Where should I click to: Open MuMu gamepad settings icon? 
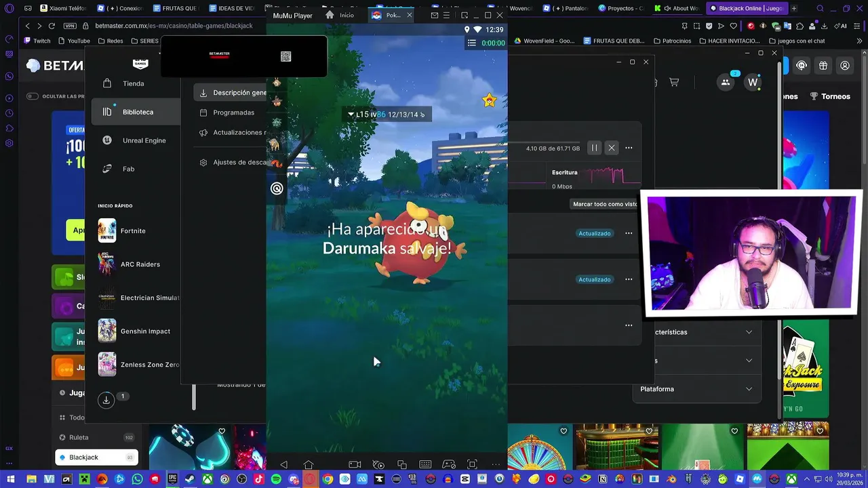pos(449,464)
